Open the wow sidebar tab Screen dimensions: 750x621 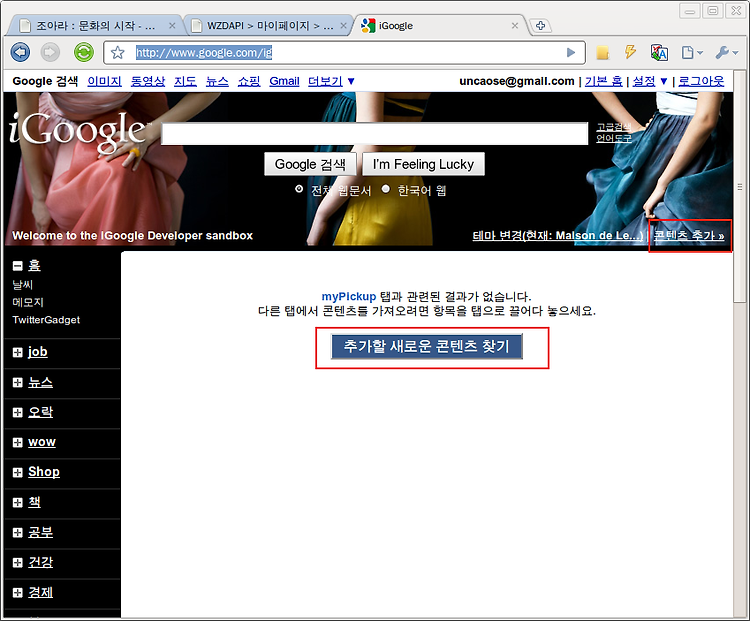42,442
